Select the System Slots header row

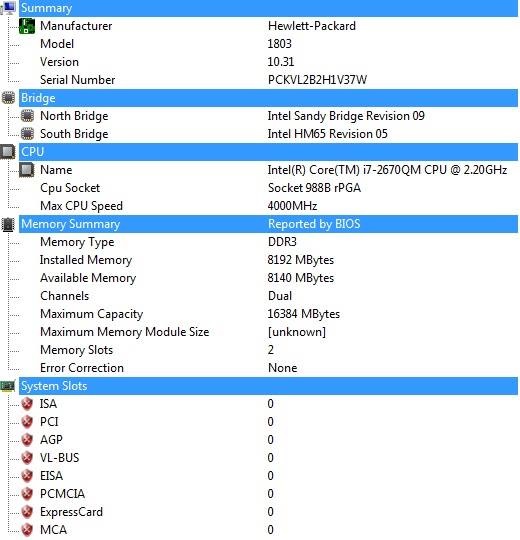pyautogui.click(x=268, y=386)
